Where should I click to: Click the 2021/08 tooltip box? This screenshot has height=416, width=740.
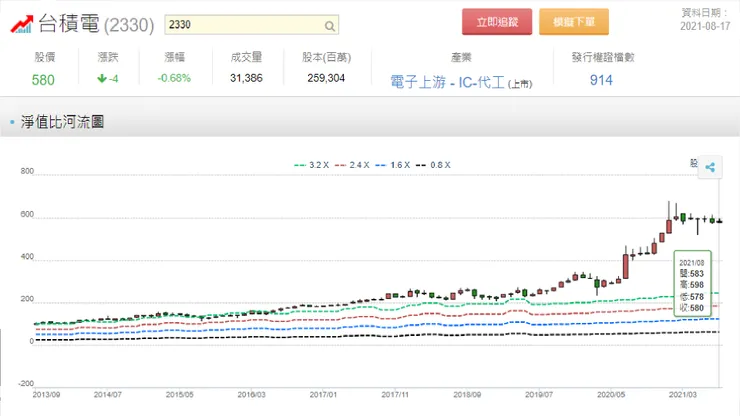click(692, 282)
